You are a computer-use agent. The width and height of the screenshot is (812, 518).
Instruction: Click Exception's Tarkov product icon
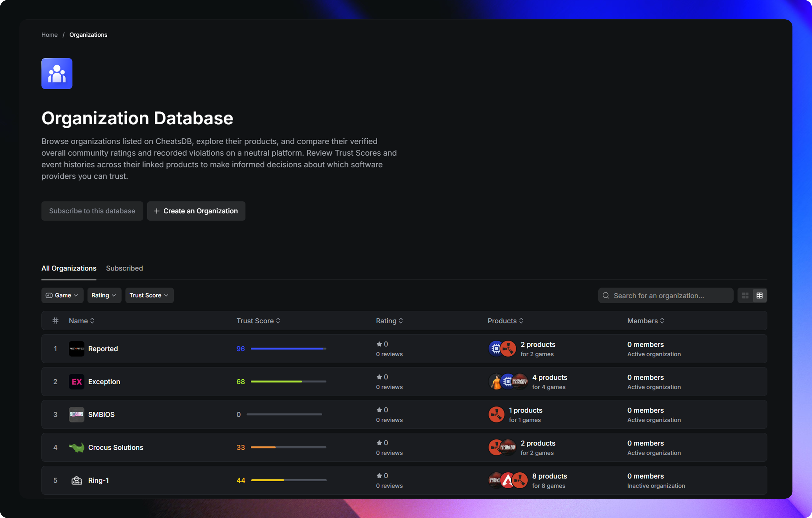(x=520, y=381)
